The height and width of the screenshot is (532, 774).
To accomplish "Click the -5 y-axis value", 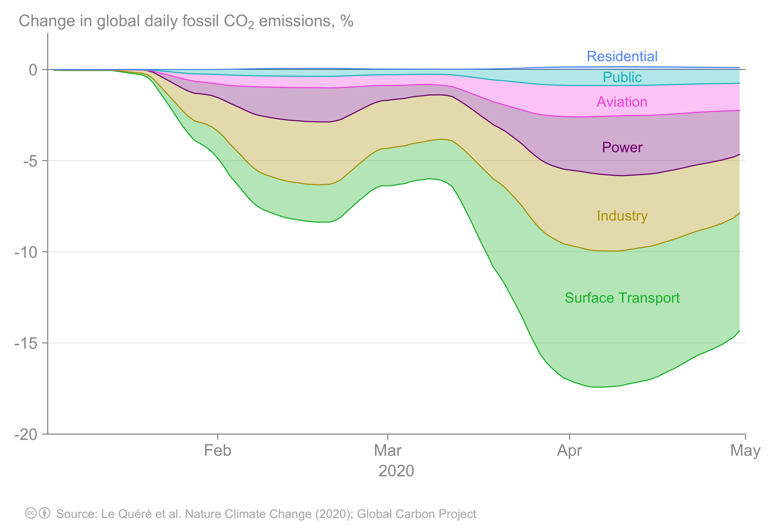I will point(30,161).
